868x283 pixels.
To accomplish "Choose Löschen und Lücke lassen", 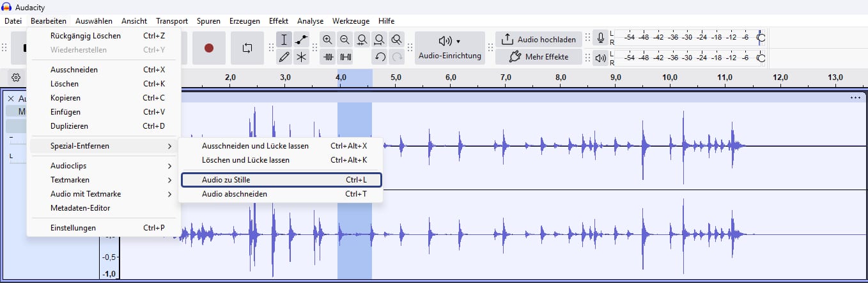I will click(x=281, y=160).
